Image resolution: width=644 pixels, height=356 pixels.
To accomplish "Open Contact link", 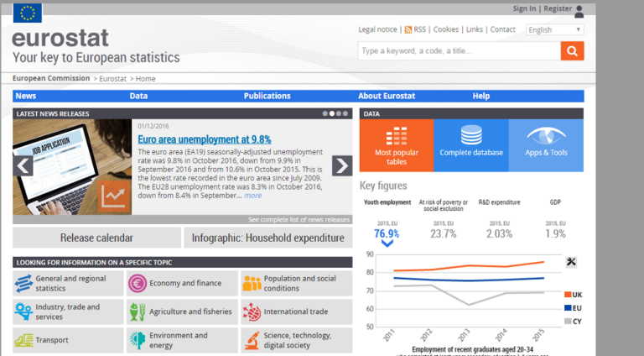I will coord(503,29).
